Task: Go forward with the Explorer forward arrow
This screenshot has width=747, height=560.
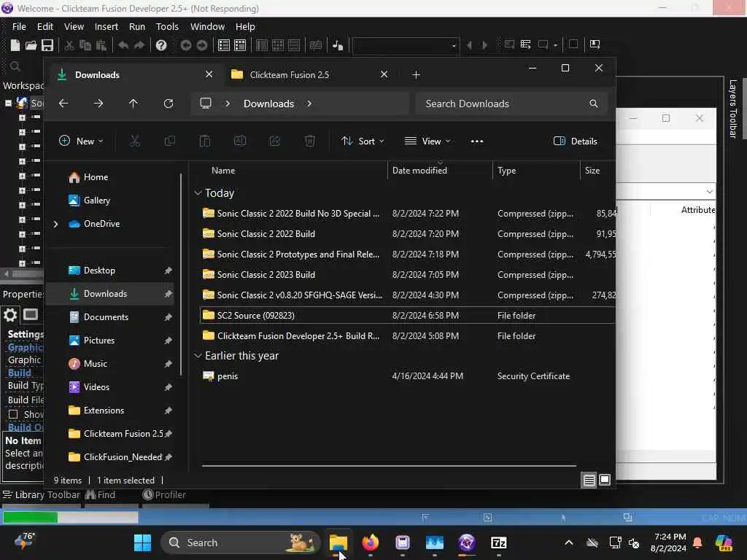Action: [x=98, y=104]
